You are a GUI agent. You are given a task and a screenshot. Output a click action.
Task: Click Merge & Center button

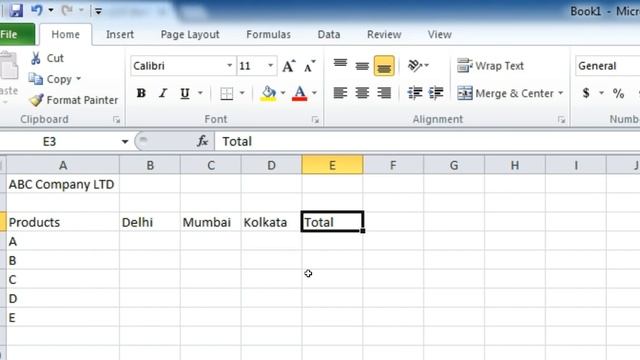pyautogui.click(x=505, y=93)
